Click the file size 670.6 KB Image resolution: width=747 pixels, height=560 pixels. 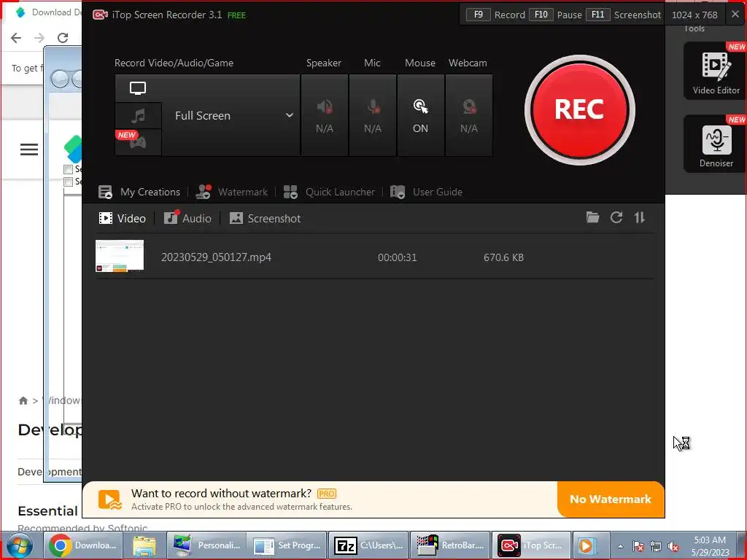click(503, 257)
